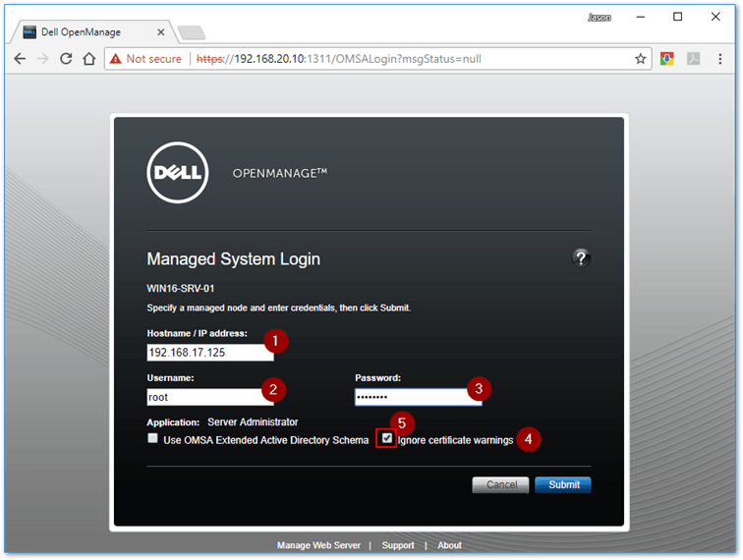Click the browser forward arrow
This screenshot has height=560, width=743.
42,59
